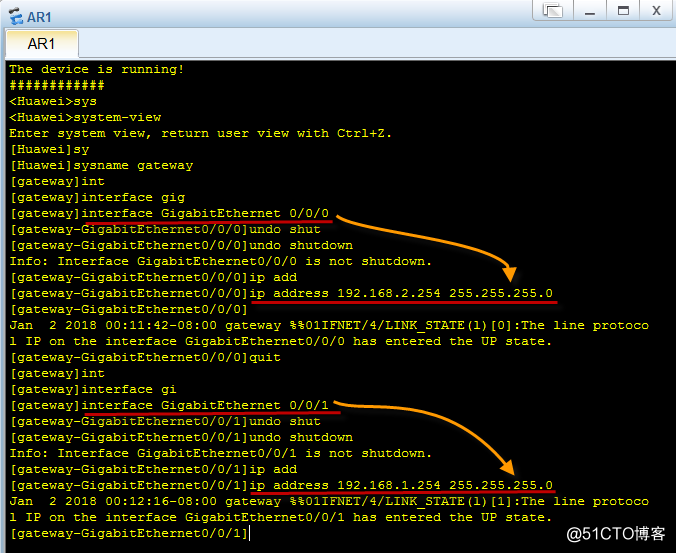Click '[gateway-GigabitEthernet0/0/1]undo shutdown' line
This screenshot has width=676, height=553.
[x=181, y=437]
